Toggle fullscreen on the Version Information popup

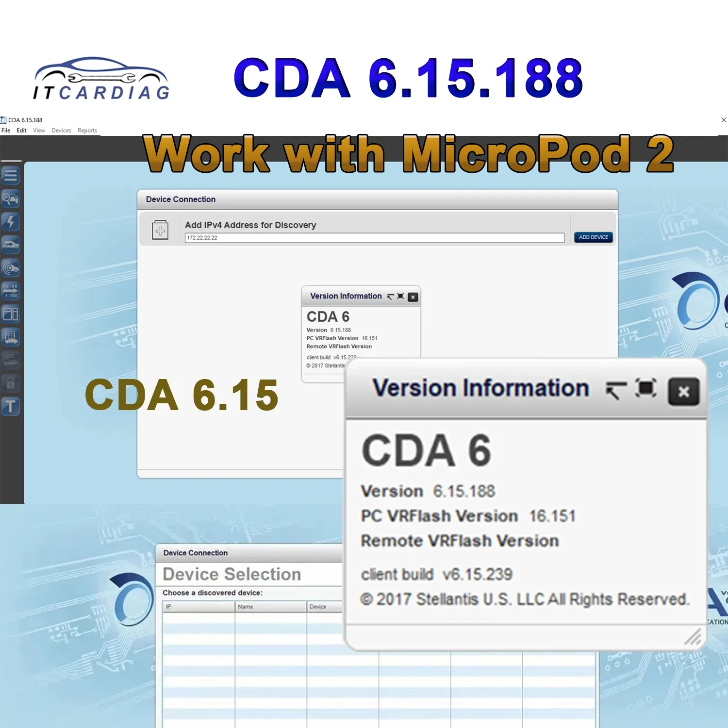[645, 388]
